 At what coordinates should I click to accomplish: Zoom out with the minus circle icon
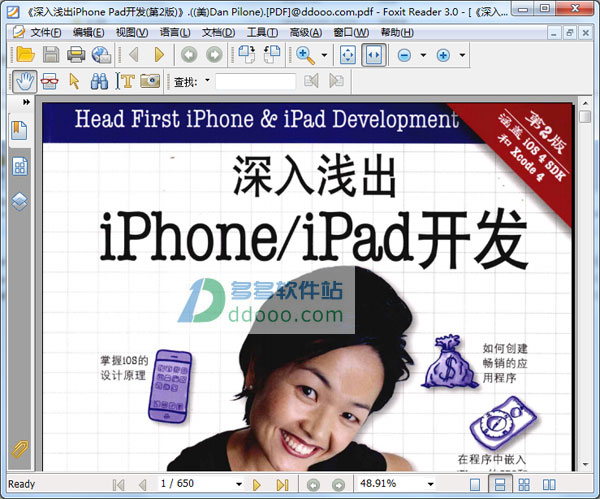click(x=404, y=55)
